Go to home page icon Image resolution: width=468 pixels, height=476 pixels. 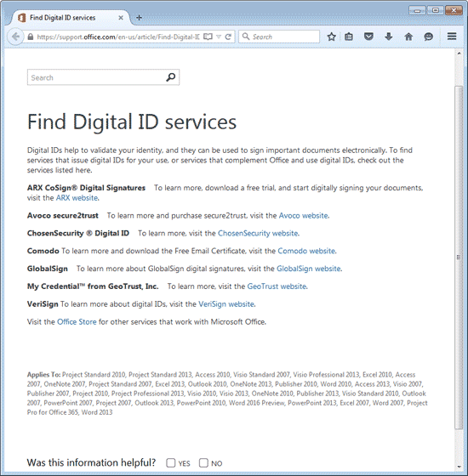pyautogui.click(x=408, y=37)
